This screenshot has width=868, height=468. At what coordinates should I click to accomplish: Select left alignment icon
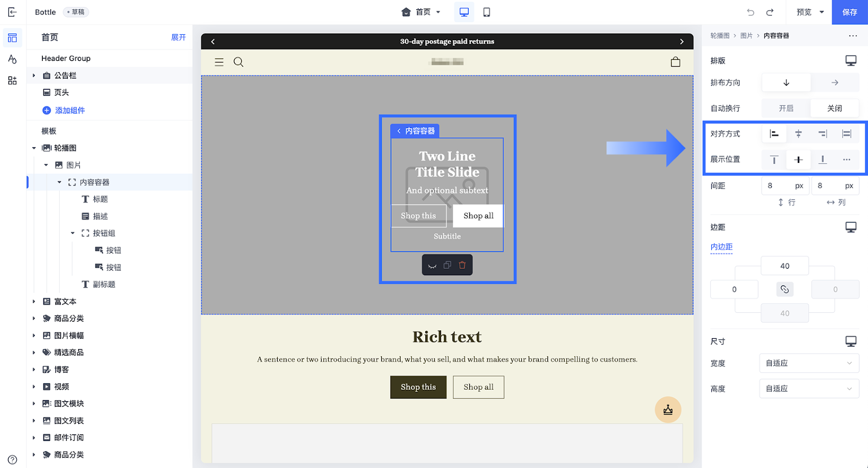[774, 134]
